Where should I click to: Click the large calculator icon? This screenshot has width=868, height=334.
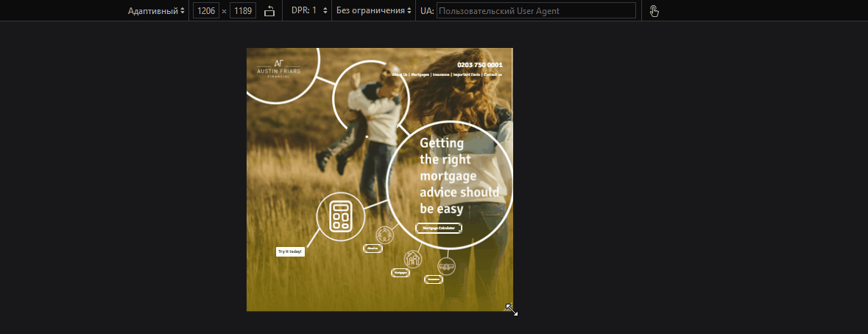click(x=340, y=216)
